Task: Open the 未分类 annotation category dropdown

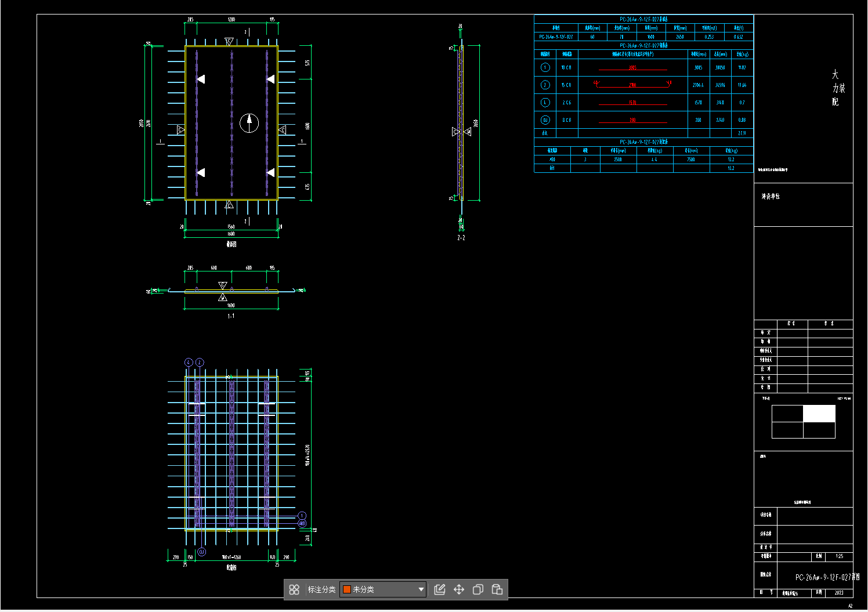Action: 383,589
